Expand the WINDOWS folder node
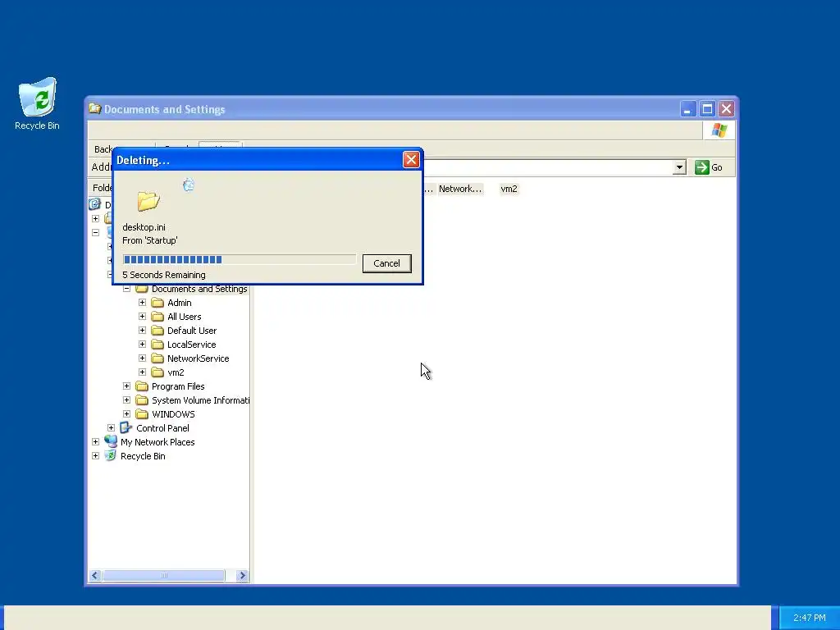The height and width of the screenshot is (630, 840). tap(126, 414)
